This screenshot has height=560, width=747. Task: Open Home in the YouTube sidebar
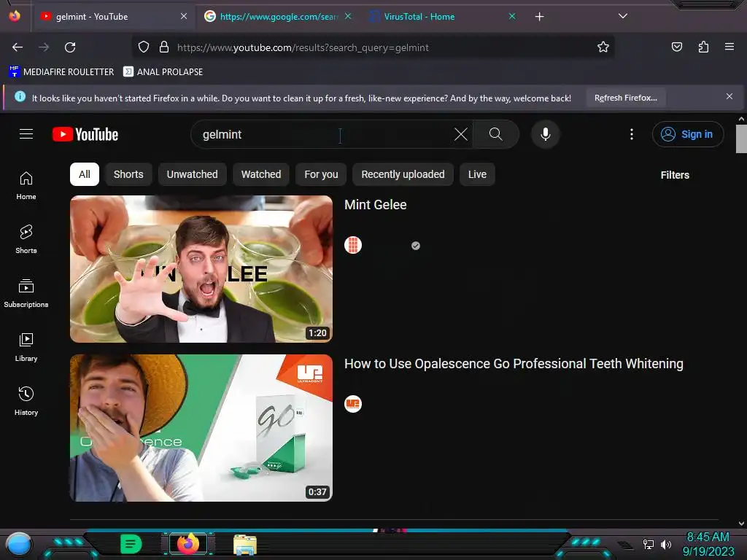coord(26,185)
